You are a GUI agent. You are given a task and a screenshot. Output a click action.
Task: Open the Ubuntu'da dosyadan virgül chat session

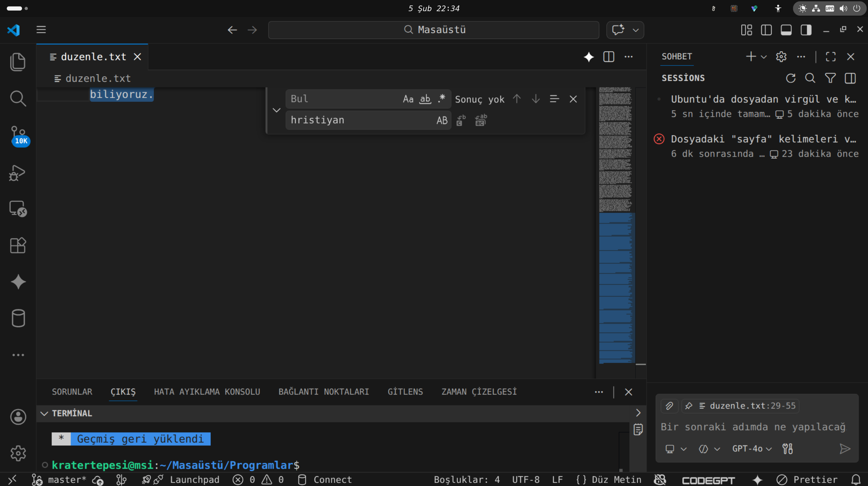point(757,106)
